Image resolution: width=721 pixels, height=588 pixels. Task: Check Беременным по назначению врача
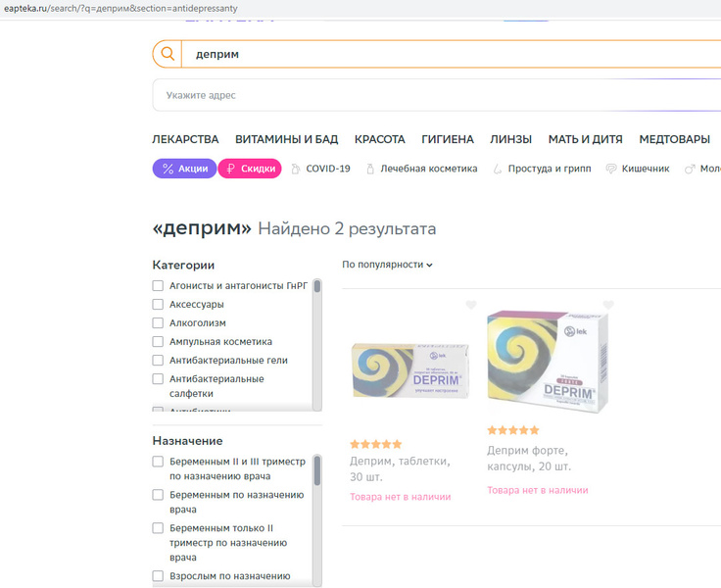[158, 495]
